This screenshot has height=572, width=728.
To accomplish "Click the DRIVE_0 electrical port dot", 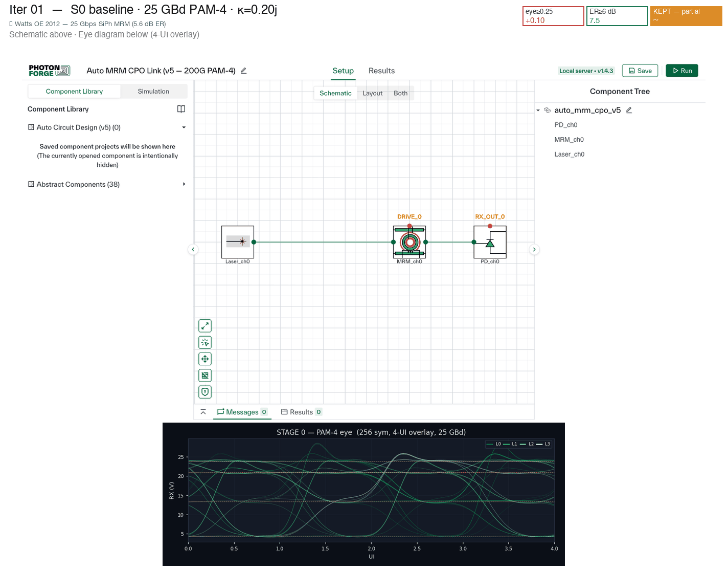I will click(x=409, y=226).
